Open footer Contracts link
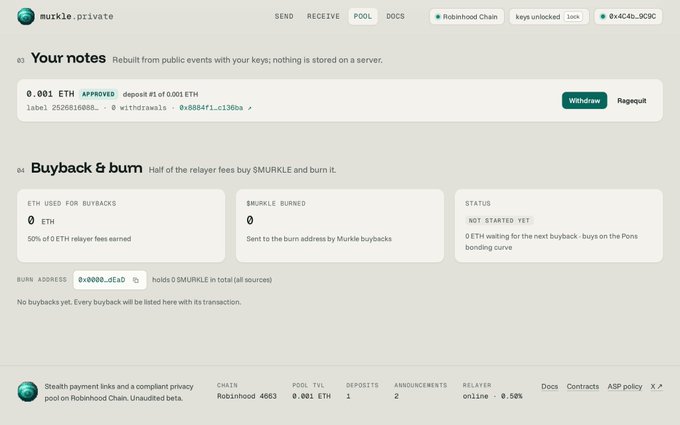The height and width of the screenshot is (425, 680). click(x=582, y=386)
